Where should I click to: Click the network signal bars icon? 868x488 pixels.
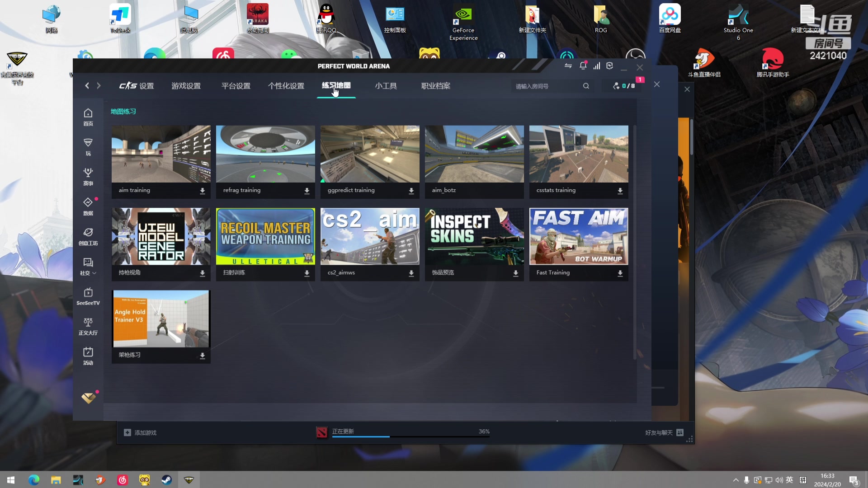pos(597,66)
